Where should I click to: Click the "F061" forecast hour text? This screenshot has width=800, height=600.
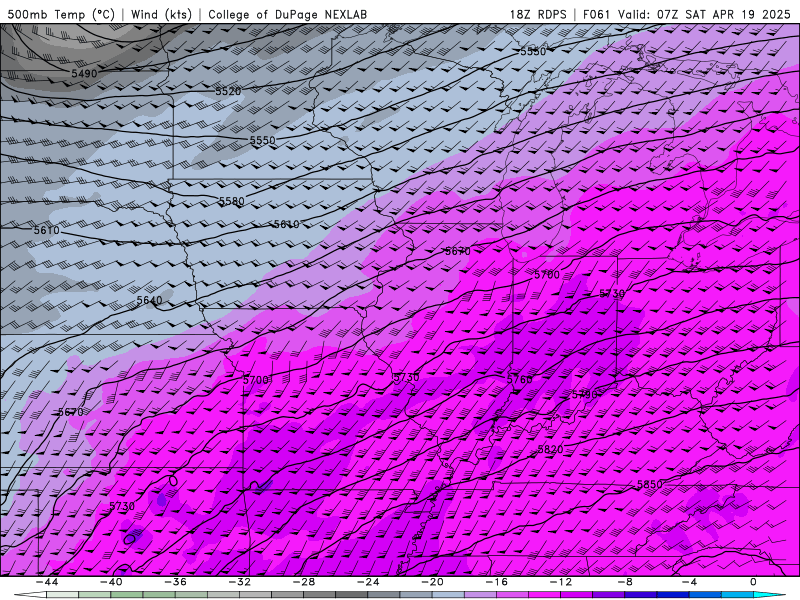(596, 14)
